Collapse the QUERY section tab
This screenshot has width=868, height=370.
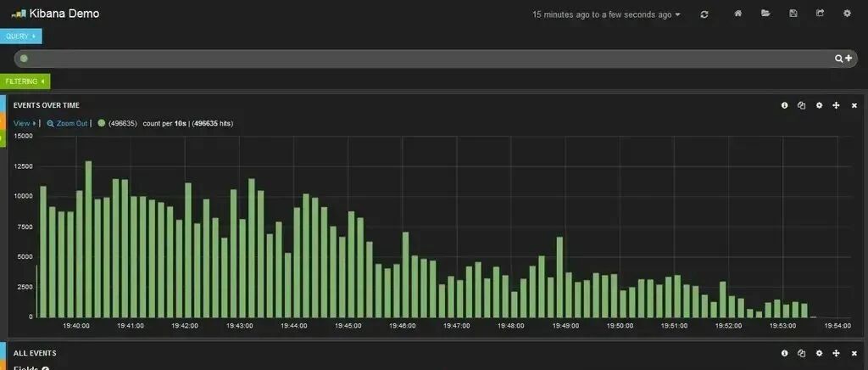[20, 36]
